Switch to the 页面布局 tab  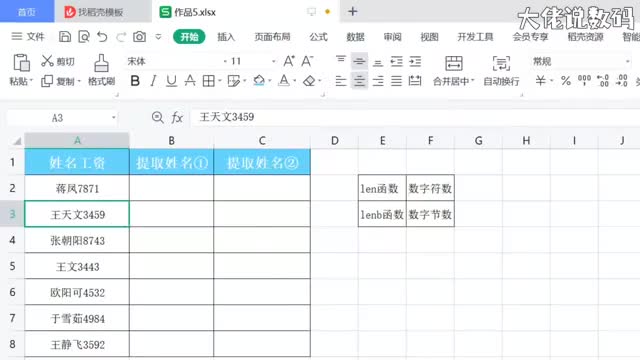point(272,37)
